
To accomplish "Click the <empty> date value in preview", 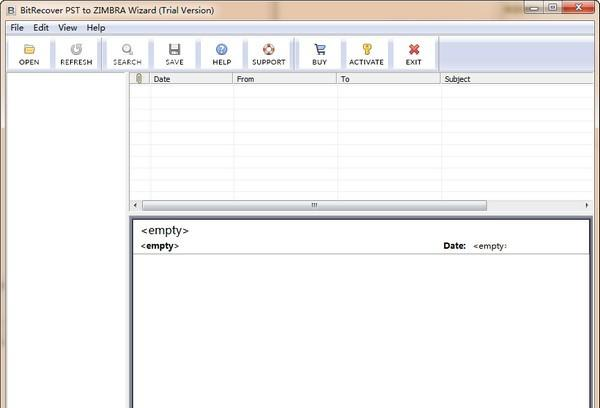I will [x=490, y=246].
